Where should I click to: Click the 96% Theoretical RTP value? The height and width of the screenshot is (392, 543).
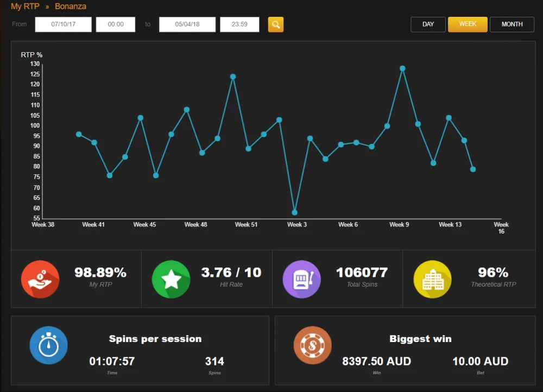493,273
